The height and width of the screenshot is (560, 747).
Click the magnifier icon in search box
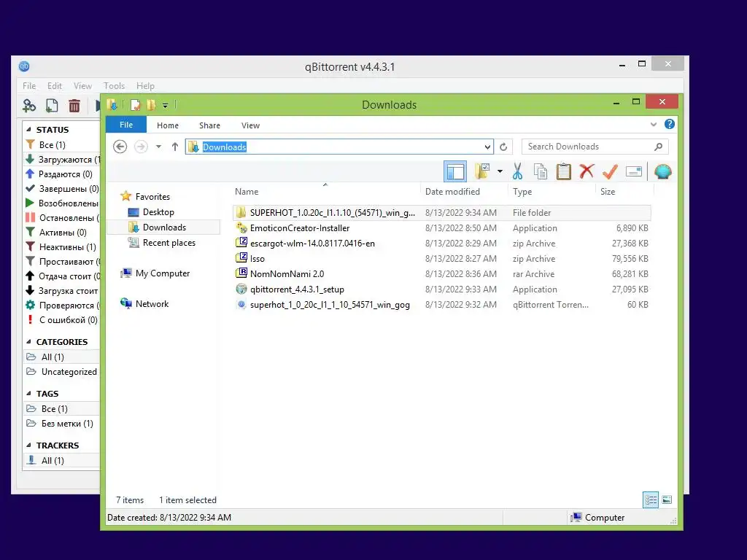[x=659, y=147]
